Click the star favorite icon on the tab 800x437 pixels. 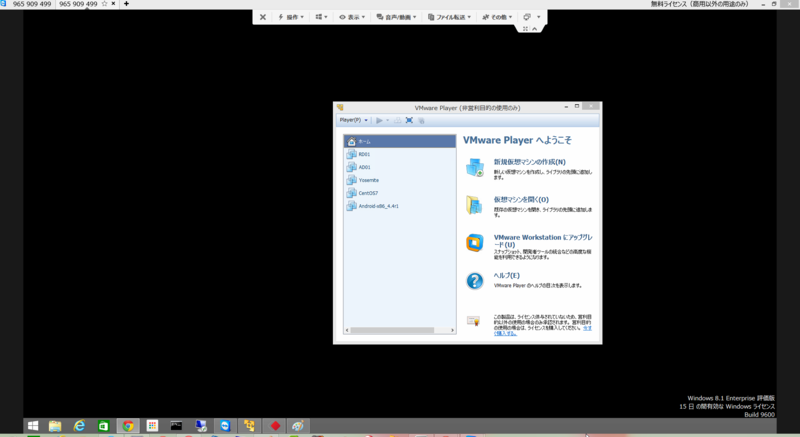pyautogui.click(x=105, y=4)
